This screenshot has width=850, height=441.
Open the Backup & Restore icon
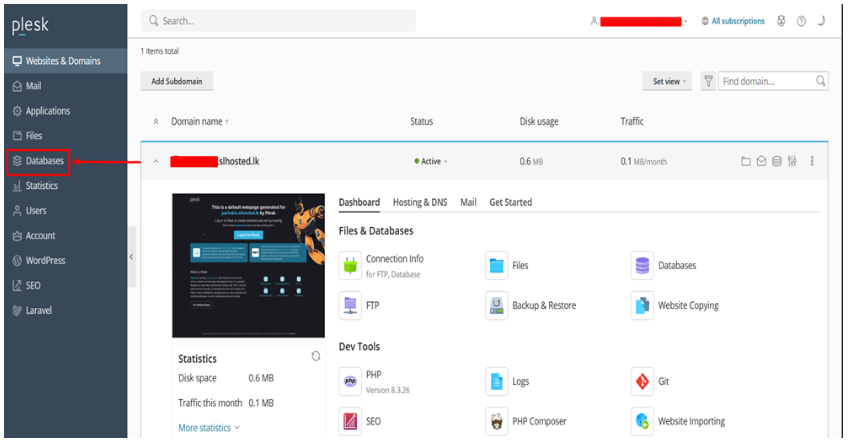coord(497,305)
